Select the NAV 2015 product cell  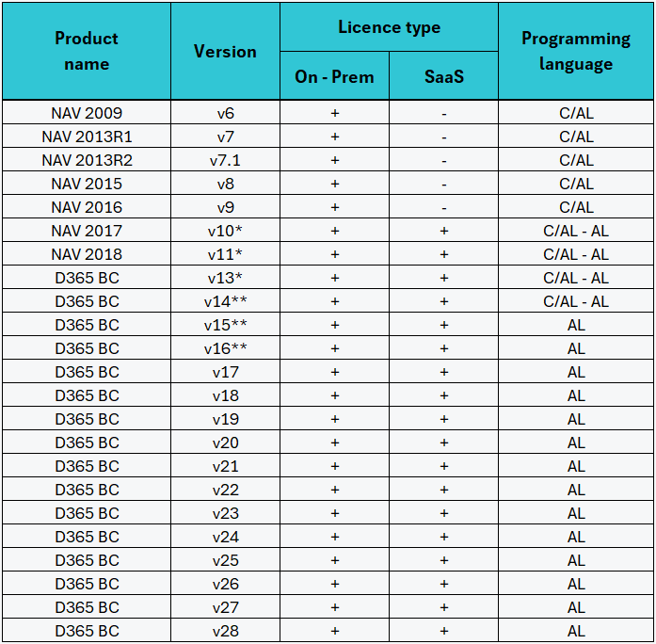coord(87,184)
